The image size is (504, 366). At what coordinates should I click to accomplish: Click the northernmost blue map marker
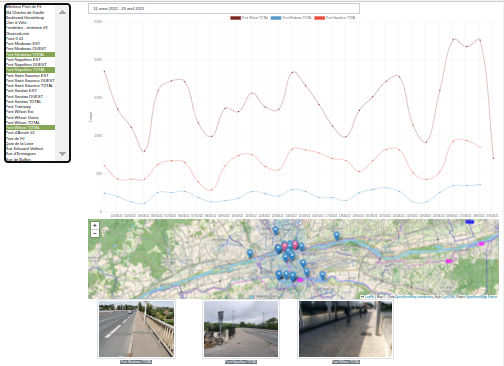click(275, 230)
